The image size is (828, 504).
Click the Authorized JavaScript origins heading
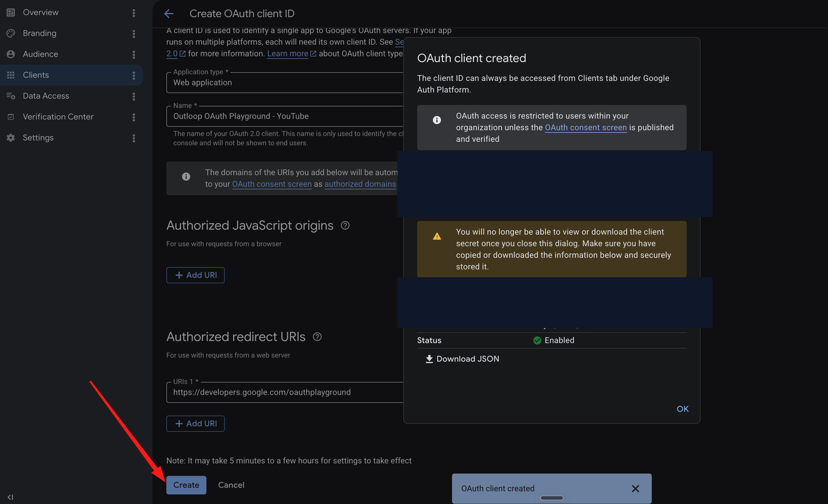coord(250,225)
